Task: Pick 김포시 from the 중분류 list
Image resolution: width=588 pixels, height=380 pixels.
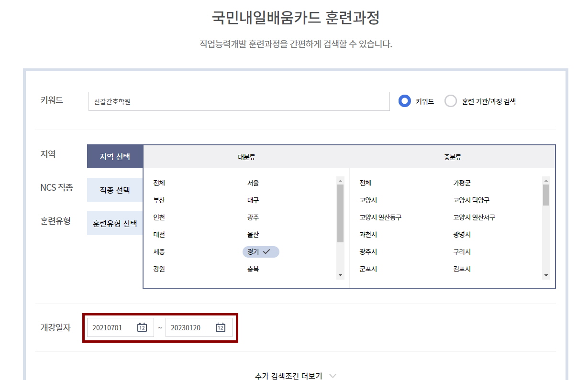Action: (462, 269)
